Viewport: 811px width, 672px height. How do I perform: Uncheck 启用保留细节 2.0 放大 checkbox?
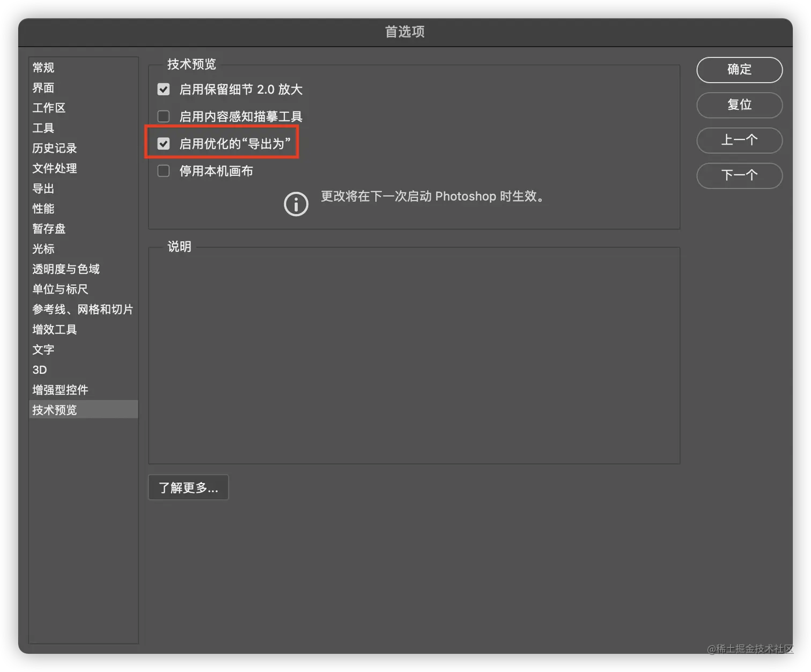[164, 90]
